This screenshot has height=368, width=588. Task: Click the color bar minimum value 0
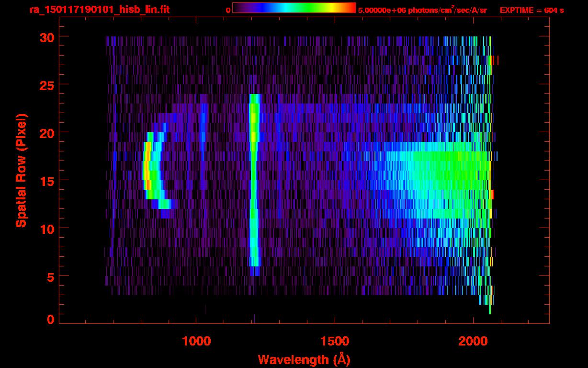click(228, 10)
